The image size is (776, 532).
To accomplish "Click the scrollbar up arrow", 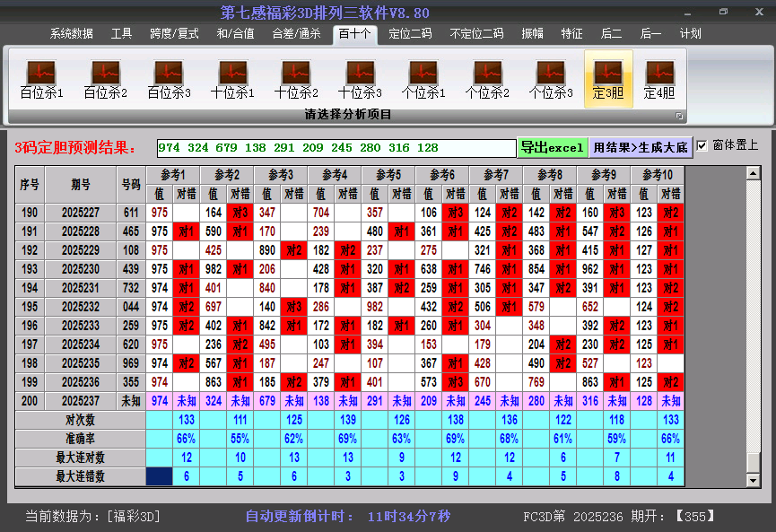I will (754, 173).
